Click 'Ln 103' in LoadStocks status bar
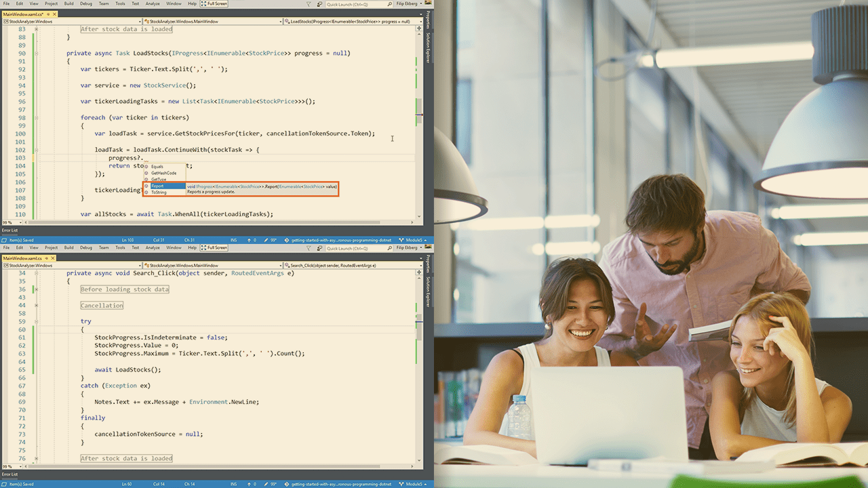 (127, 240)
